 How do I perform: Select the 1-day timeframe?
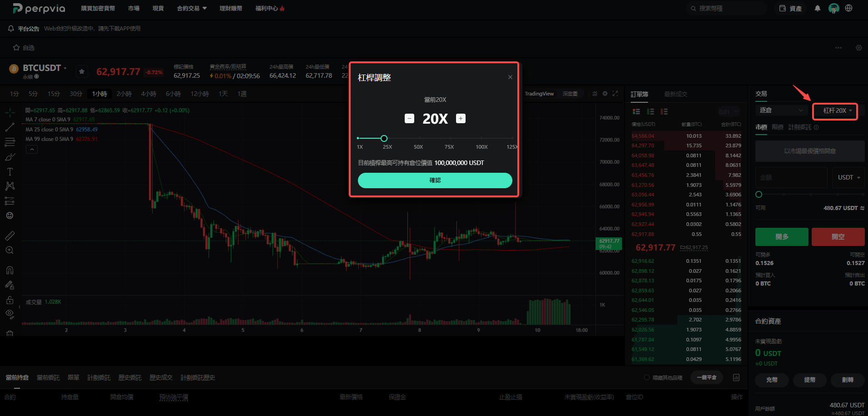[x=223, y=94]
